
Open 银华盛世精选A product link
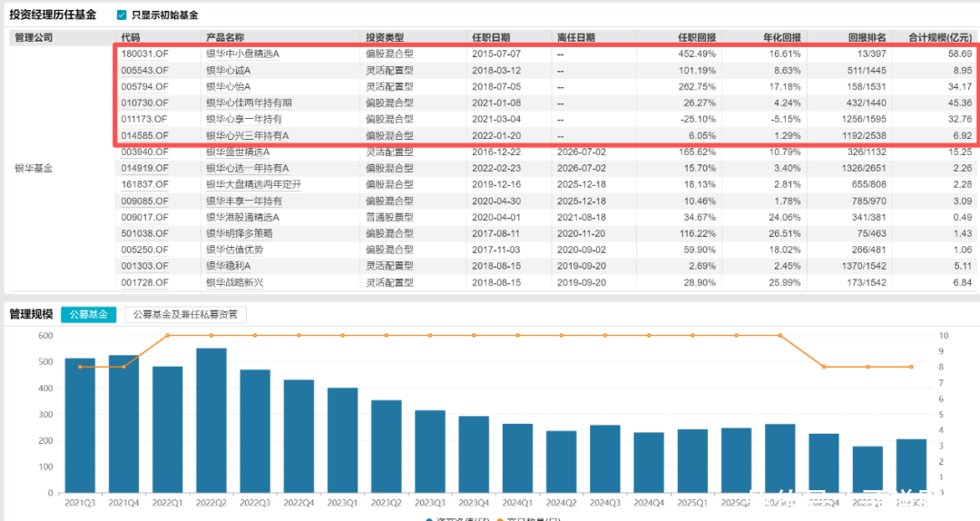[x=238, y=152]
